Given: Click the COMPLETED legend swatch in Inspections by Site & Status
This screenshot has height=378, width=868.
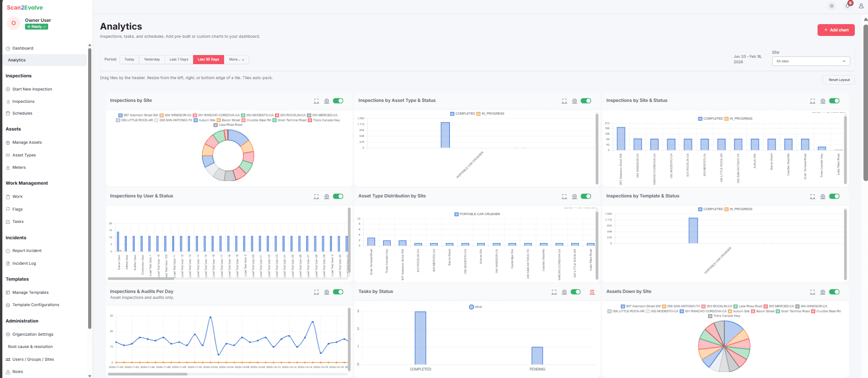Looking at the screenshot, I should (700, 119).
